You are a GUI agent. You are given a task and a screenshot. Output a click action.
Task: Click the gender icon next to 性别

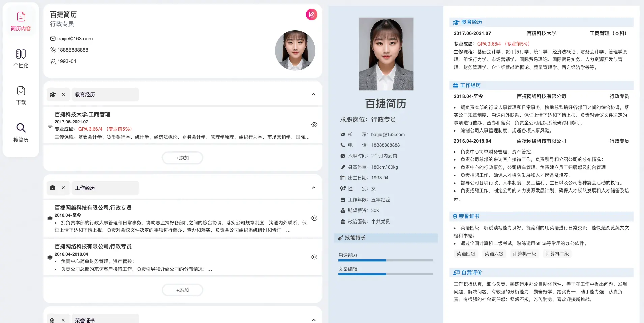[343, 189]
